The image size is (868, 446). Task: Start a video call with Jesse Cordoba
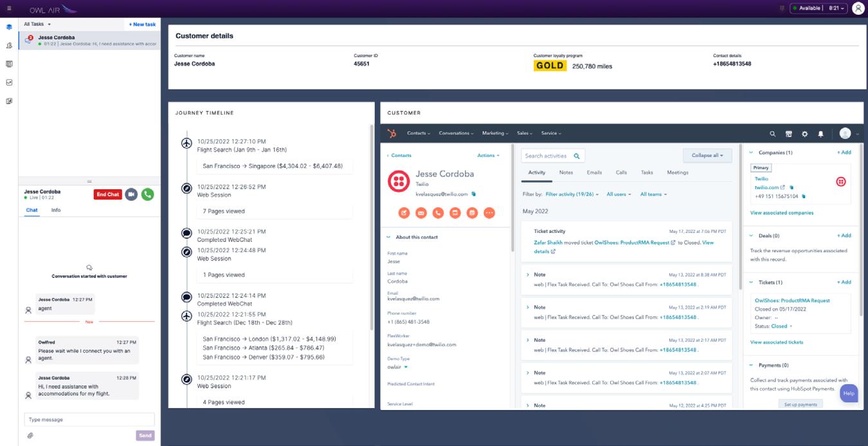132,194
